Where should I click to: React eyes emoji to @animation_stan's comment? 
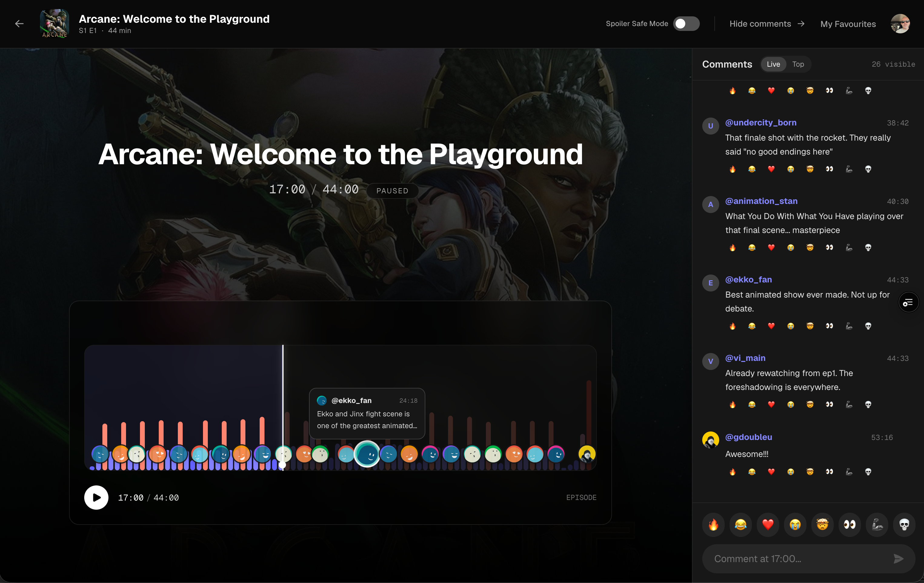point(829,248)
